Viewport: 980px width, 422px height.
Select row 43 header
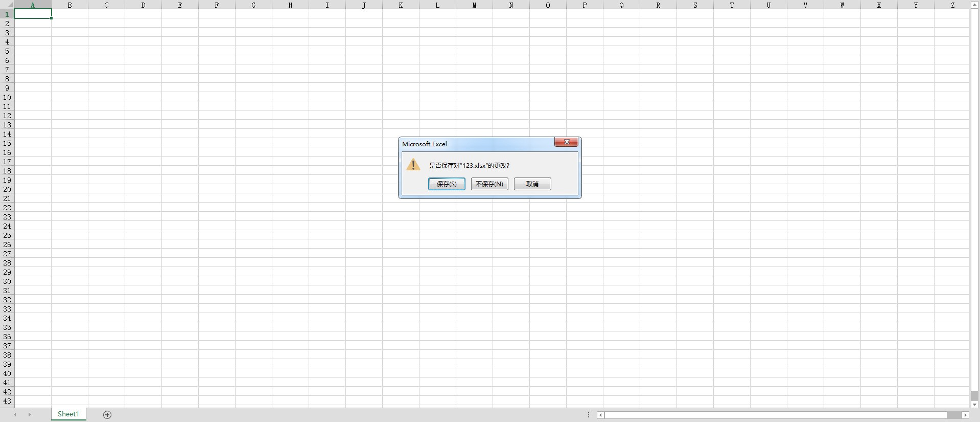point(7,401)
